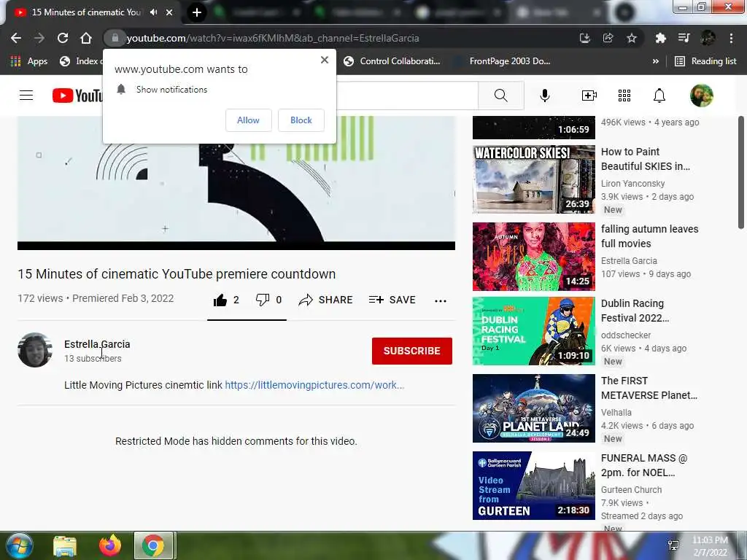
Task: Allow YouTube notifications in popup
Action: point(248,120)
